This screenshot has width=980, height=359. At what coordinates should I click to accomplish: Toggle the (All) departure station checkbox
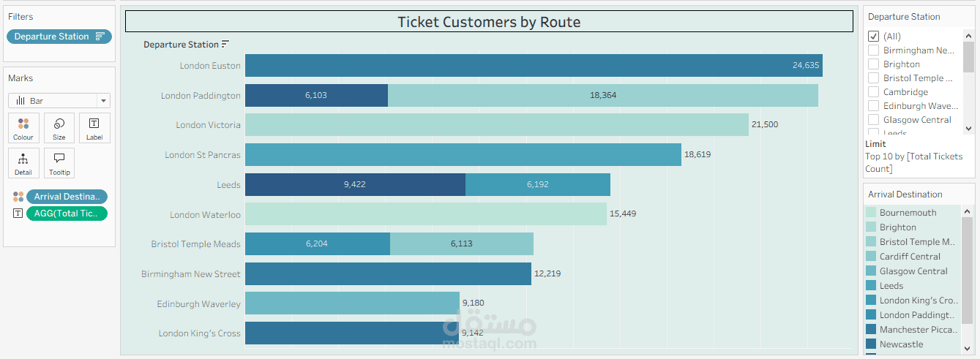(873, 37)
